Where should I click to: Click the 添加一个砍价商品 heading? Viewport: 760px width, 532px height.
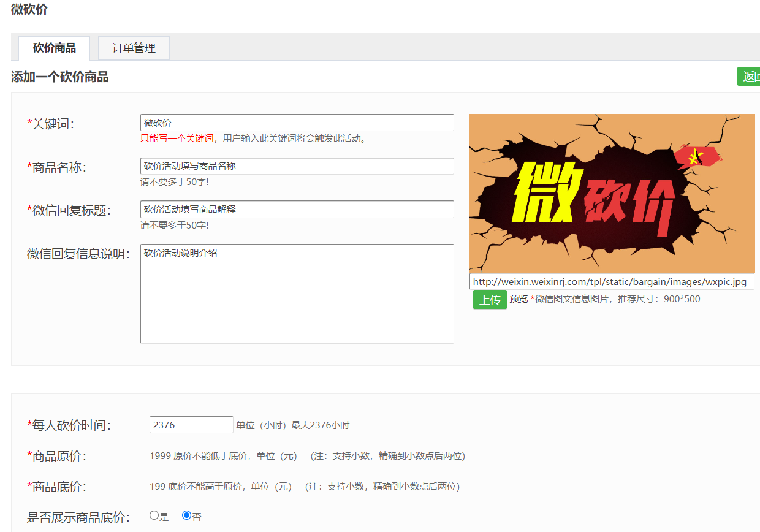[60, 77]
